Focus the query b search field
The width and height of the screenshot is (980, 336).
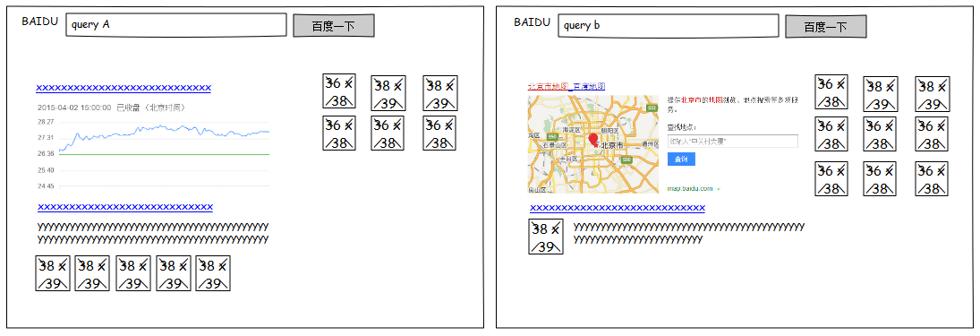pos(669,26)
